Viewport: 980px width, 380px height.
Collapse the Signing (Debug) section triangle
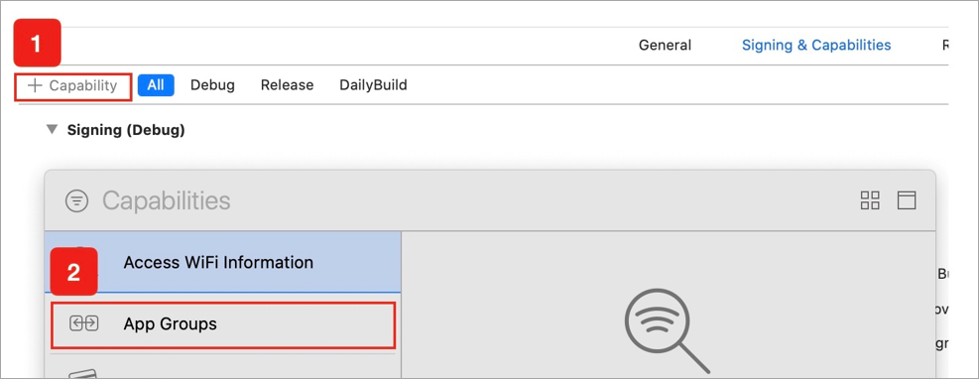[x=51, y=130]
